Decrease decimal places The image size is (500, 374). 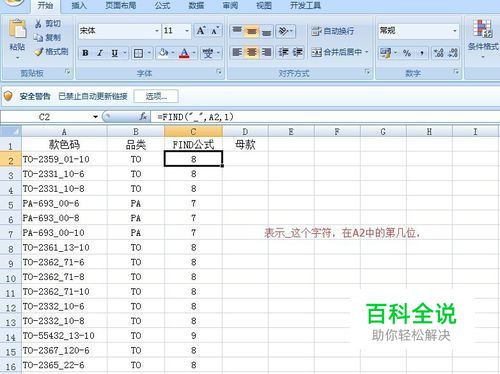[453, 53]
